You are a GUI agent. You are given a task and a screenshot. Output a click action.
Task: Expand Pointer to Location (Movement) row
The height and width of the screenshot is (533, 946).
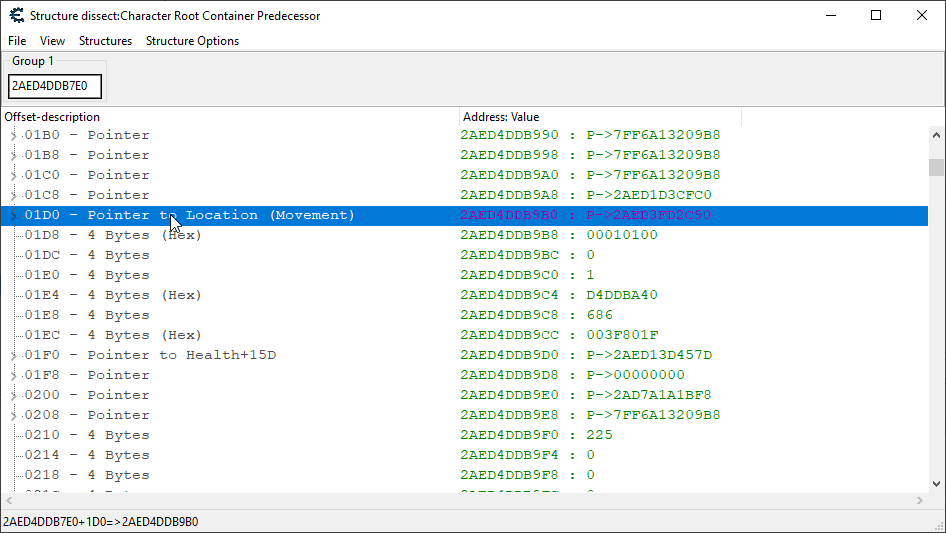tap(13, 215)
